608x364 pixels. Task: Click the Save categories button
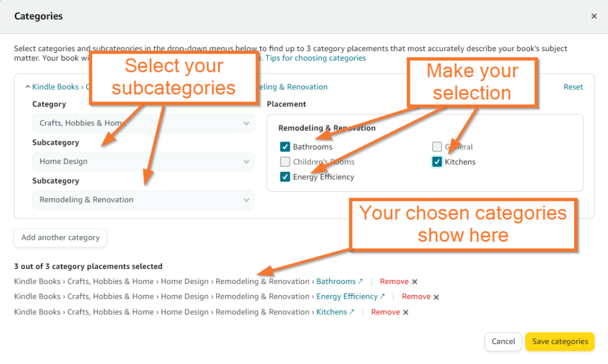tap(559, 341)
